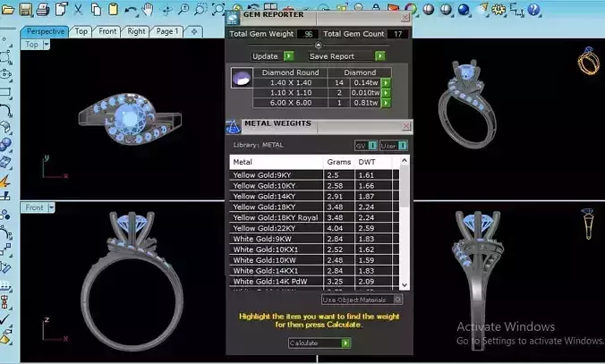
Task: Toggle the User library switch
Action: pyautogui.click(x=393, y=146)
